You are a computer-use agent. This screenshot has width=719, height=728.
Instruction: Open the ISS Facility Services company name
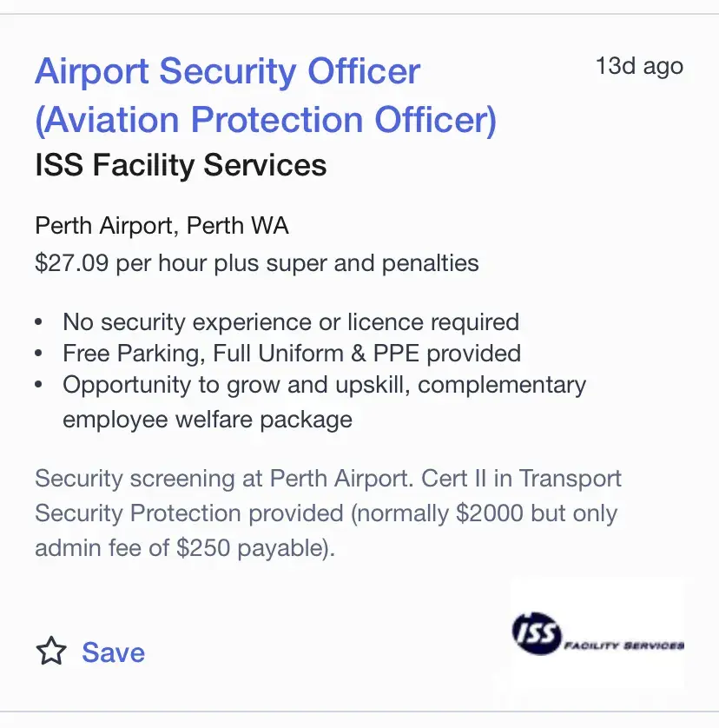click(x=181, y=165)
